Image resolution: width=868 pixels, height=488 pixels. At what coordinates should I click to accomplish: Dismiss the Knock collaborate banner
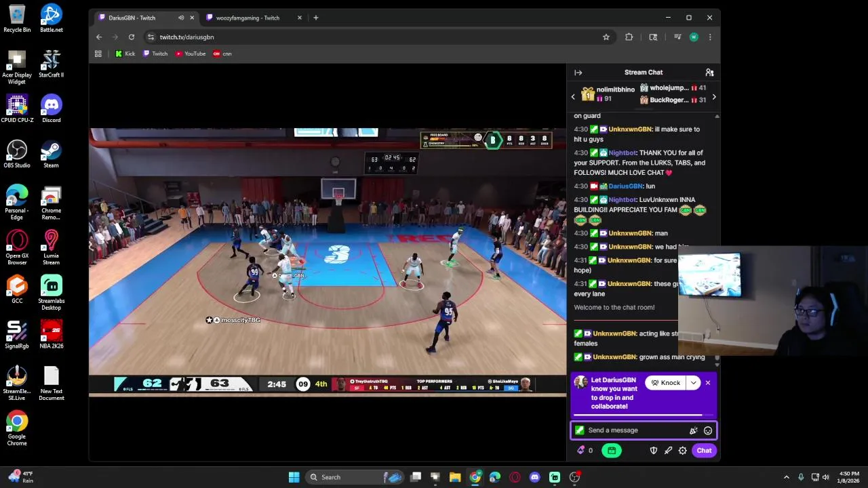tap(708, 383)
